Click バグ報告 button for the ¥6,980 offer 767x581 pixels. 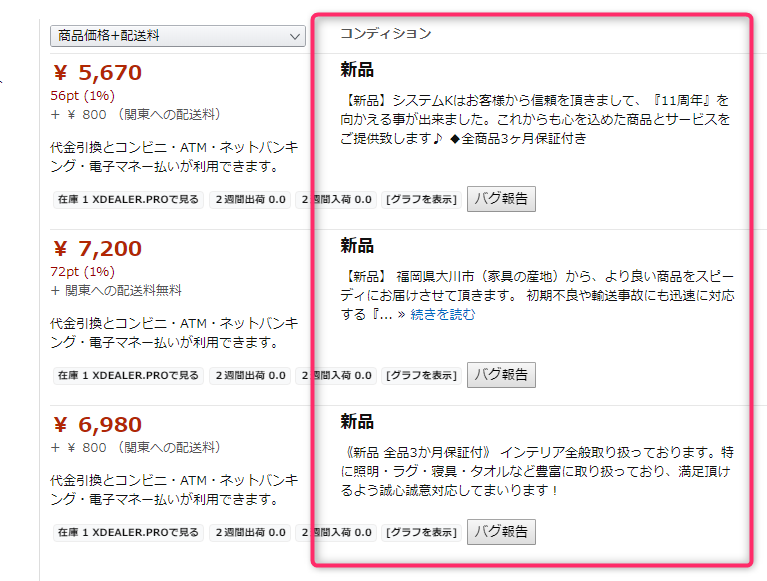(x=501, y=531)
